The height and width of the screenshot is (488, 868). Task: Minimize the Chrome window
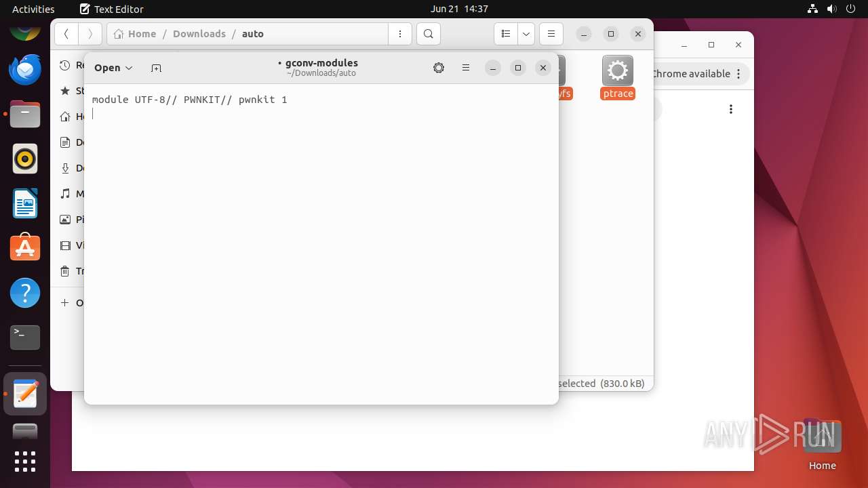click(684, 45)
